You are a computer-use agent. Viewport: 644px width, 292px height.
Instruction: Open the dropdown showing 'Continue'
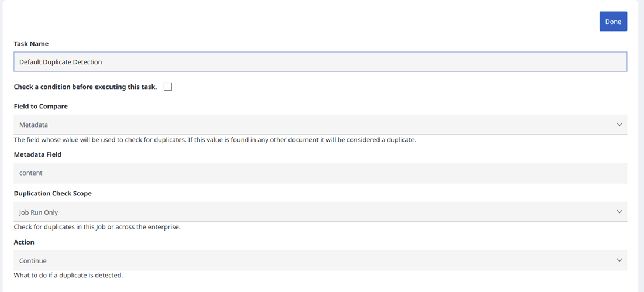(316, 260)
